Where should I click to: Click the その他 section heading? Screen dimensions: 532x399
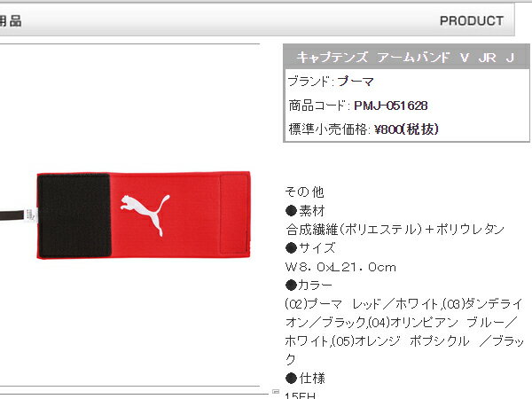click(304, 192)
